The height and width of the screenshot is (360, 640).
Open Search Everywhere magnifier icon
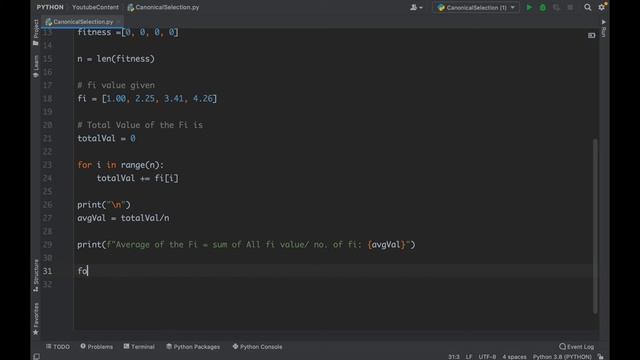pos(587,7)
